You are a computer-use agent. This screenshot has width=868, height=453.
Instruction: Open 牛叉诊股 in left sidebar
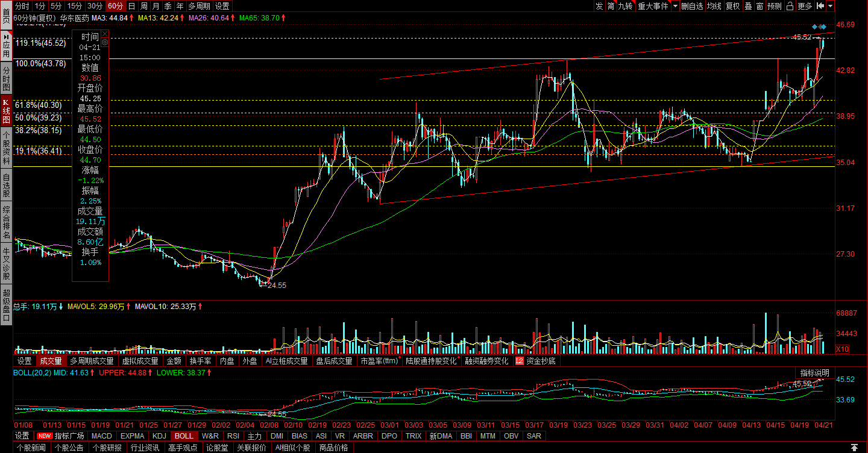tap(6, 264)
